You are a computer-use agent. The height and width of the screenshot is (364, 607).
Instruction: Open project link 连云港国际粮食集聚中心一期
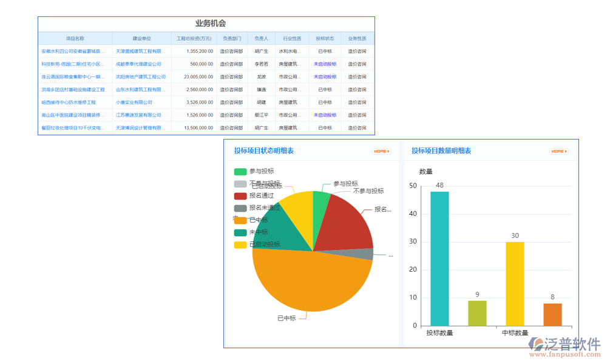pyautogui.click(x=73, y=76)
